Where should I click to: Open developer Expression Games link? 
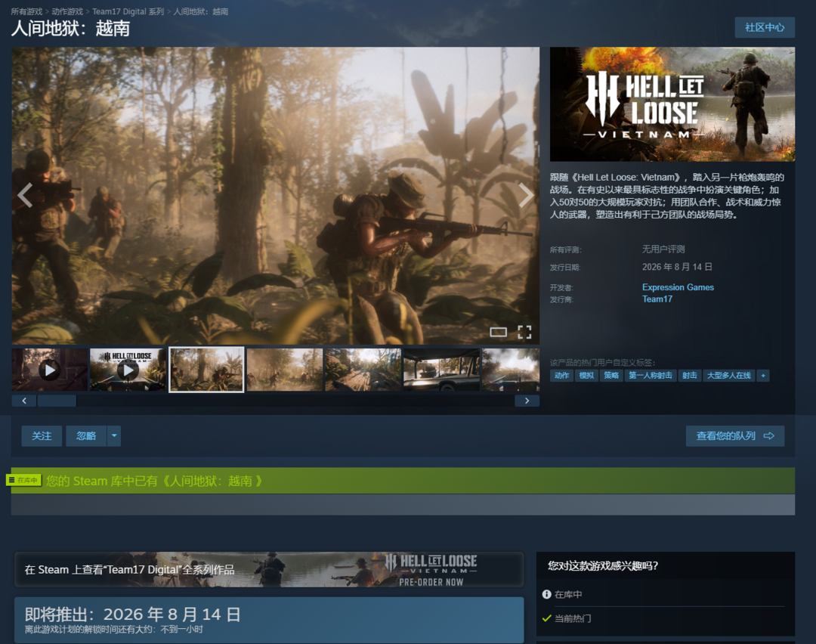click(678, 287)
